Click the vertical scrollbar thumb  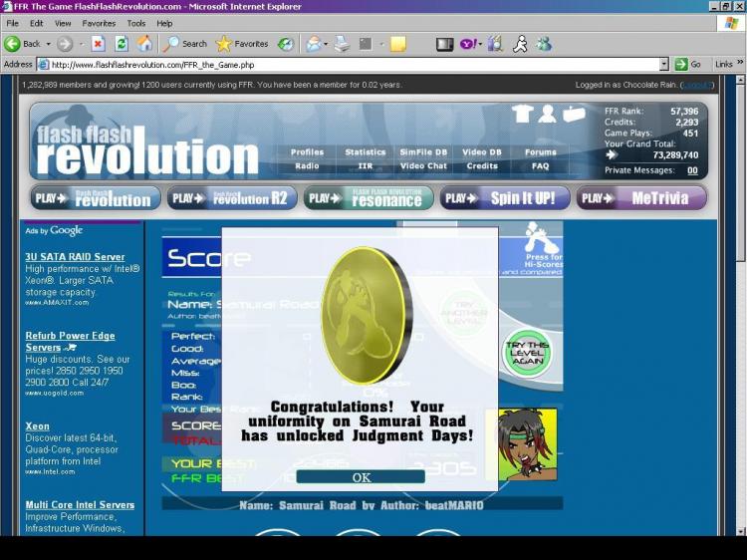[741, 174]
